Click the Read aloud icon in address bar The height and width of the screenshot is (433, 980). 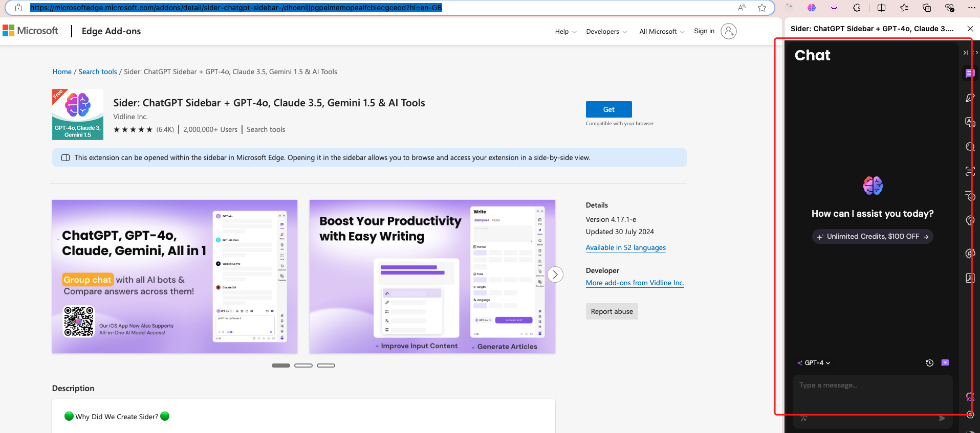(742, 8)
